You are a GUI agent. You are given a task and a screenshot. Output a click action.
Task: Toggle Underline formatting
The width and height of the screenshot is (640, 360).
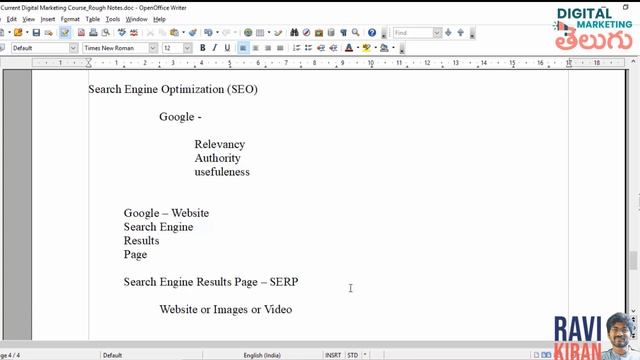pos(227,48)
